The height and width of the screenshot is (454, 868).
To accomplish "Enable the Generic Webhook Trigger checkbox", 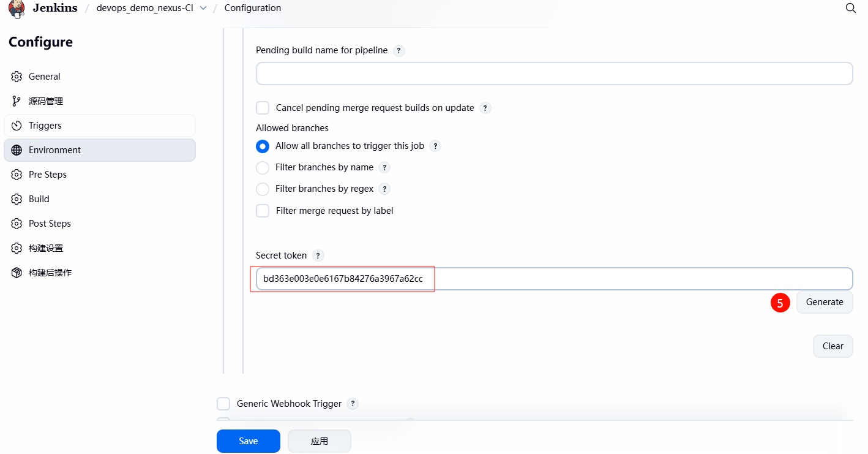I will click(x=224, y=404).
